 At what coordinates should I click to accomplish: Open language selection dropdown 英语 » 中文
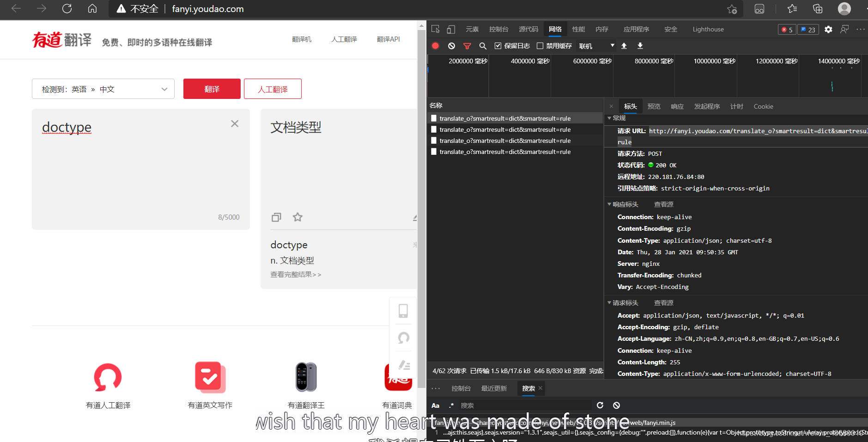tap(103, 89)
